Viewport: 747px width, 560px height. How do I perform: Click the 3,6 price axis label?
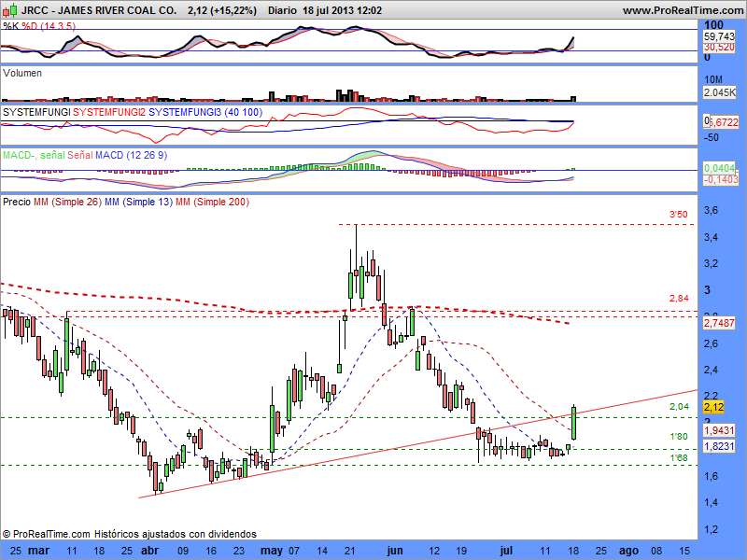[x=711, y=211]
